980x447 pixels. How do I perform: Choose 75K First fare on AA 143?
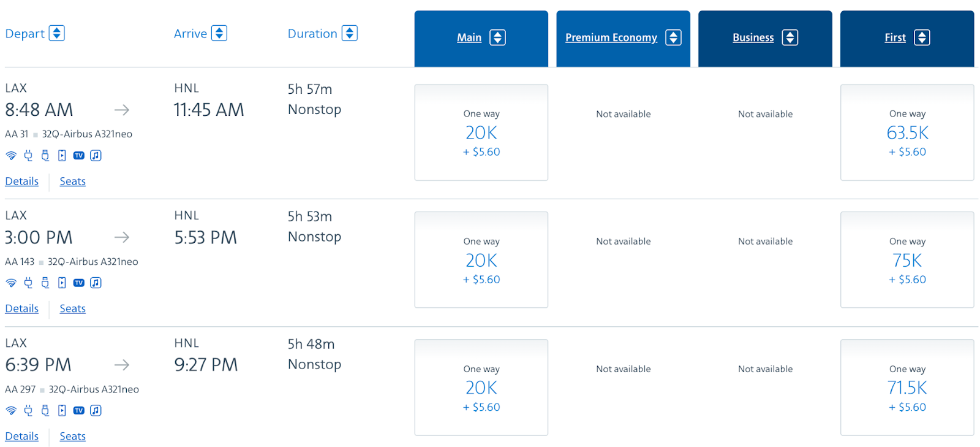(x=907, y=261)
